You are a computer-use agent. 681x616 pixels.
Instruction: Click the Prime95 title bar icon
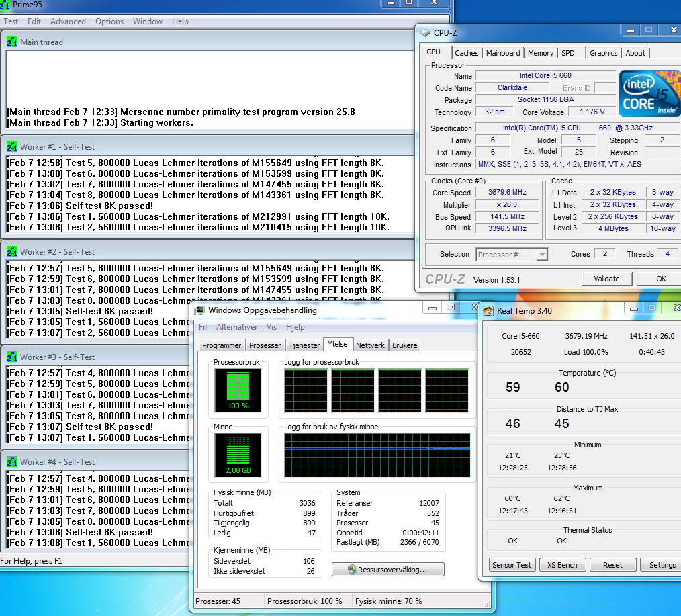pos(6,5)
